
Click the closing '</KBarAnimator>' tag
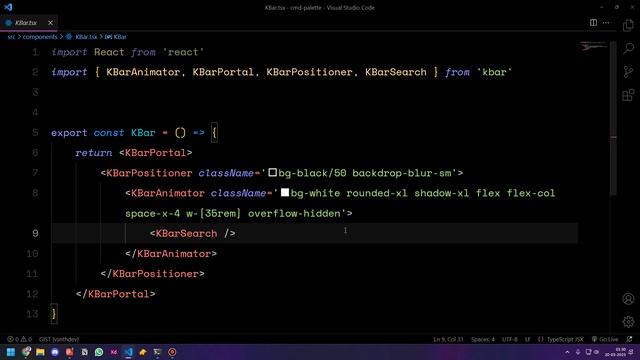(x=171, y=253)
